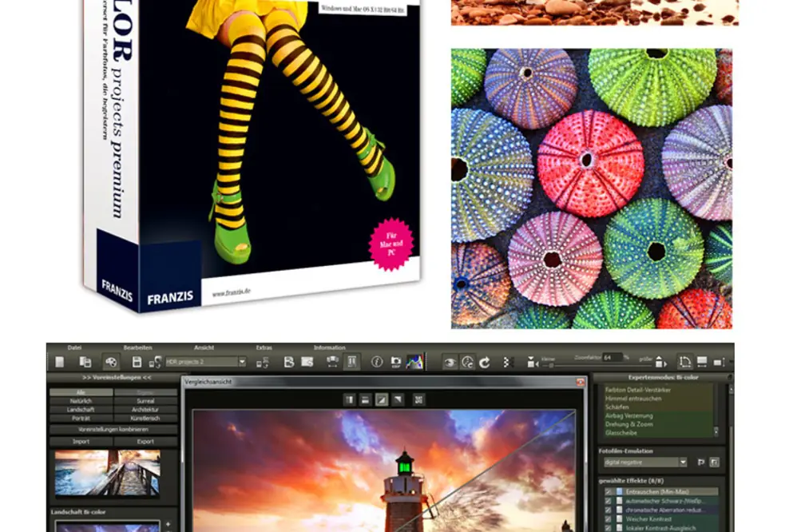
Task: Open the Information menu
Action: [330, 347]
